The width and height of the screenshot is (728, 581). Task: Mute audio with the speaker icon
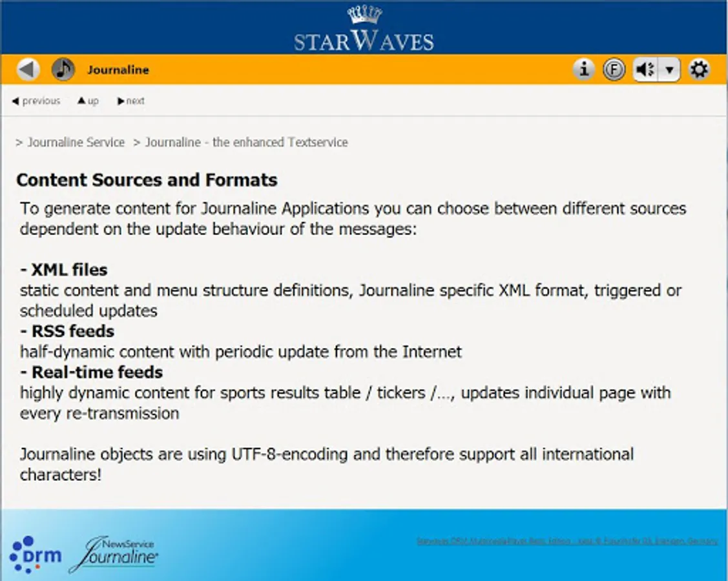point(645,70)
